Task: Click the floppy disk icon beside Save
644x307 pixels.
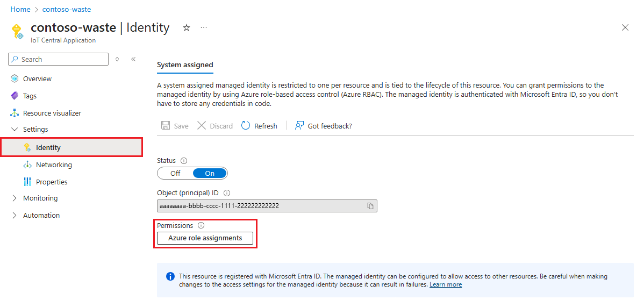Action: click(166, 126)
